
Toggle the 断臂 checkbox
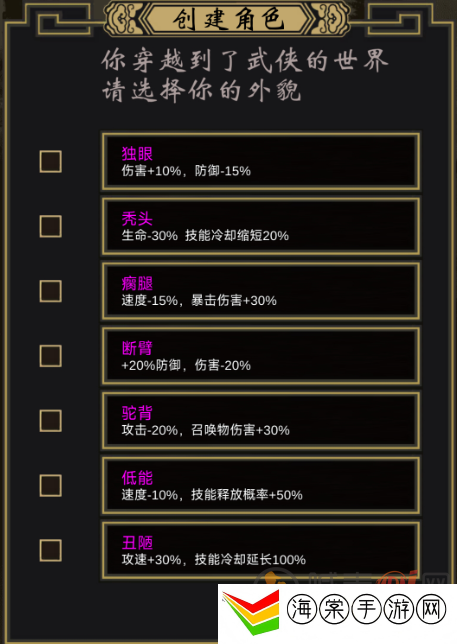coord(51,356)
